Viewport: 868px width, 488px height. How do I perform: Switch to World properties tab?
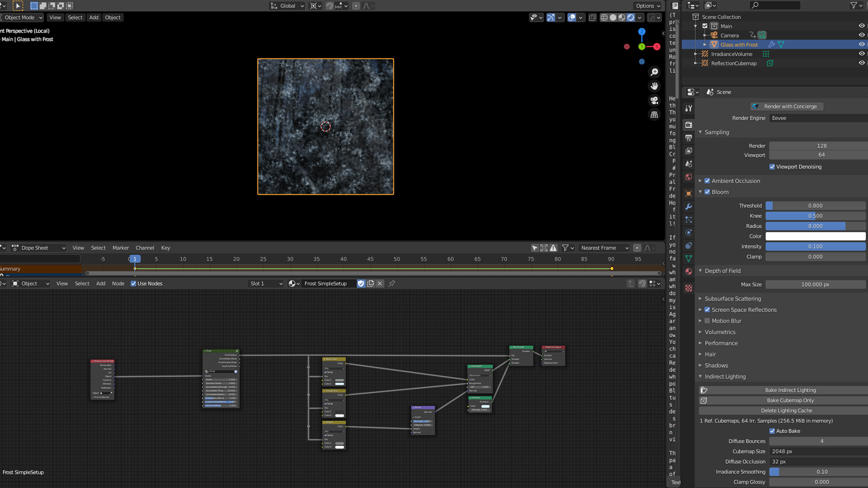pyautogui.click(x=689, y=177)
